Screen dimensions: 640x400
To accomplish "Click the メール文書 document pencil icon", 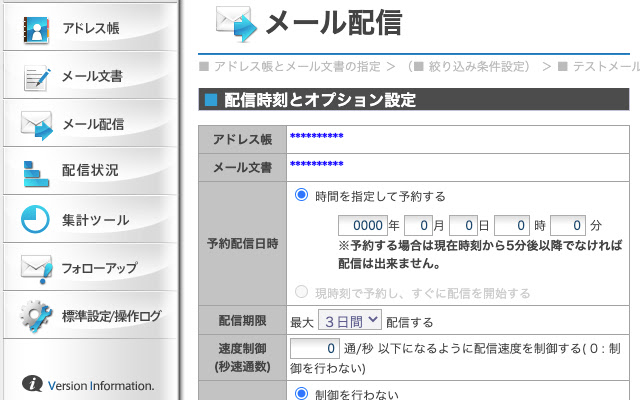I will pos(37,78).
